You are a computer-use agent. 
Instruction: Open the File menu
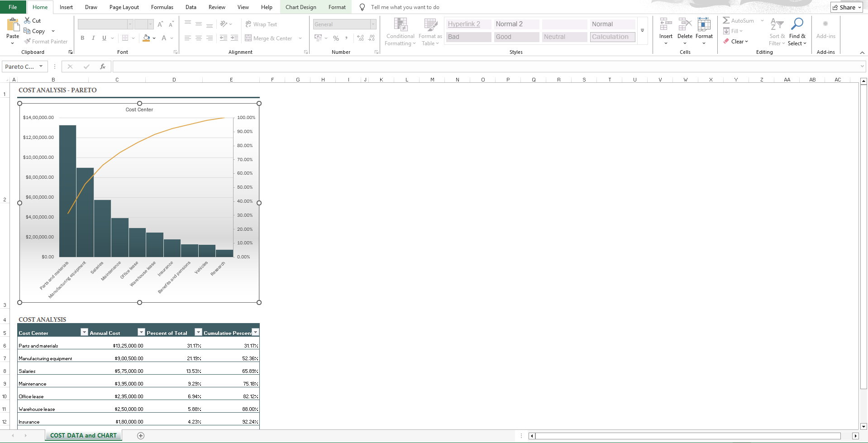click(x=13, y=7)
